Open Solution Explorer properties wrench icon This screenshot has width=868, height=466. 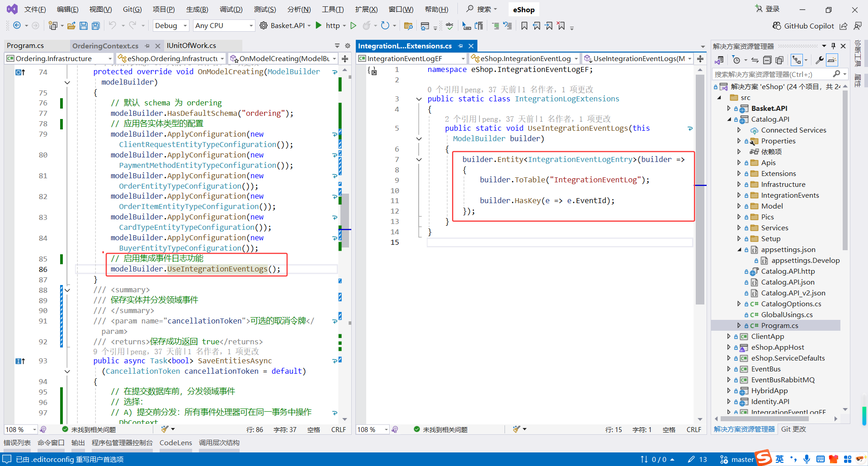(819, 60)
